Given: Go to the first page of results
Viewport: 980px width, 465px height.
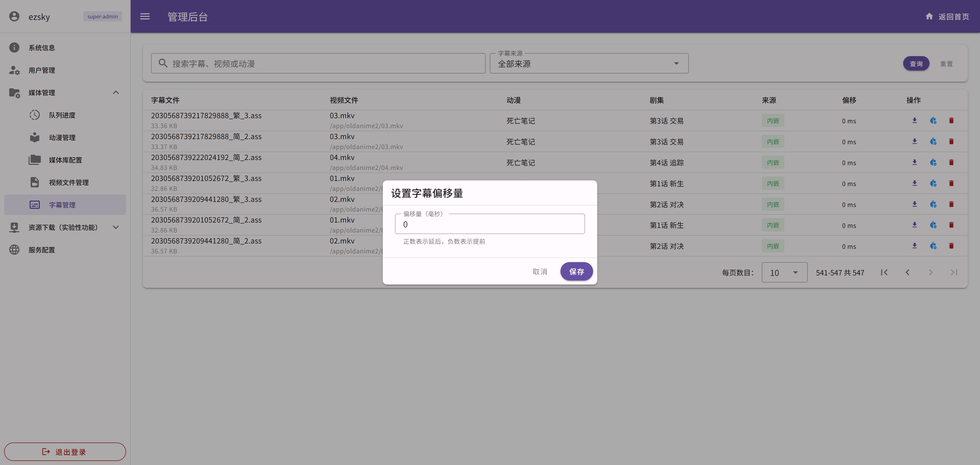Looking at the screenshot, I should click(x=884, y=273).
